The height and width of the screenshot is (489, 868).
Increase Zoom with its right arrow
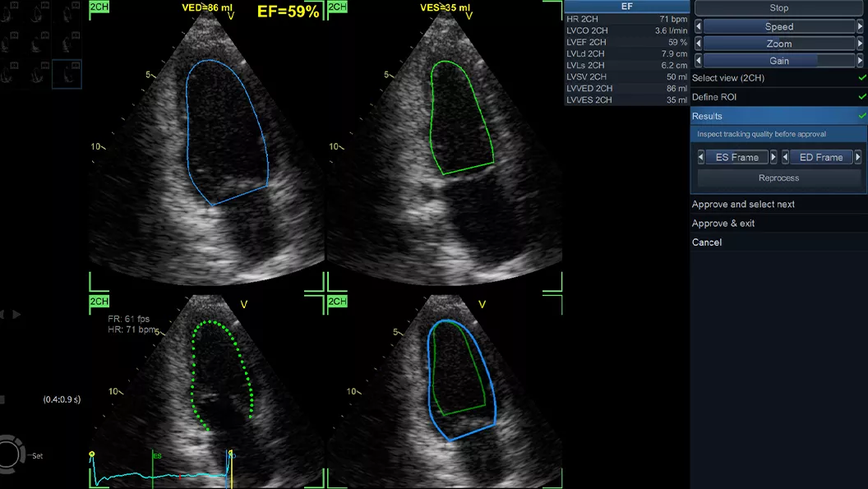(x=860, y=44)
